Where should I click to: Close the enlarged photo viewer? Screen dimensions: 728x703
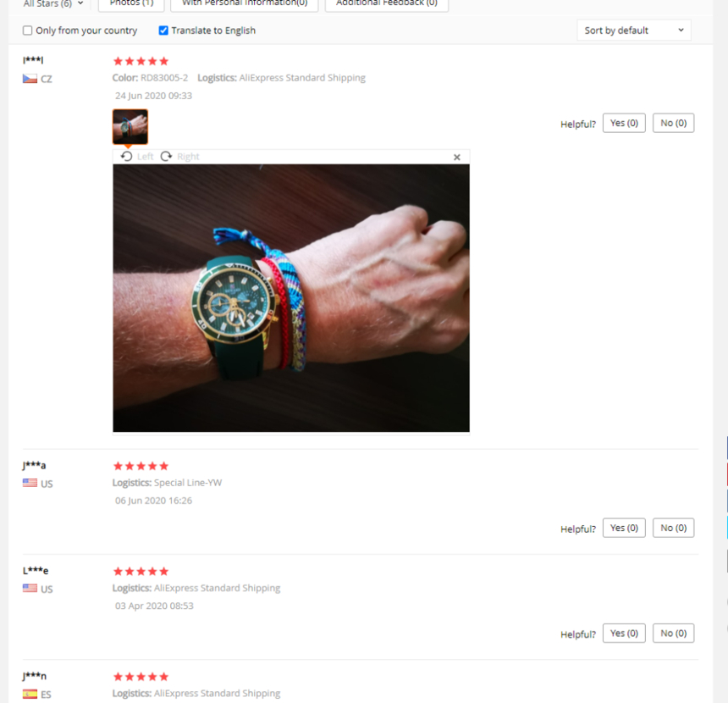[457, 157]
